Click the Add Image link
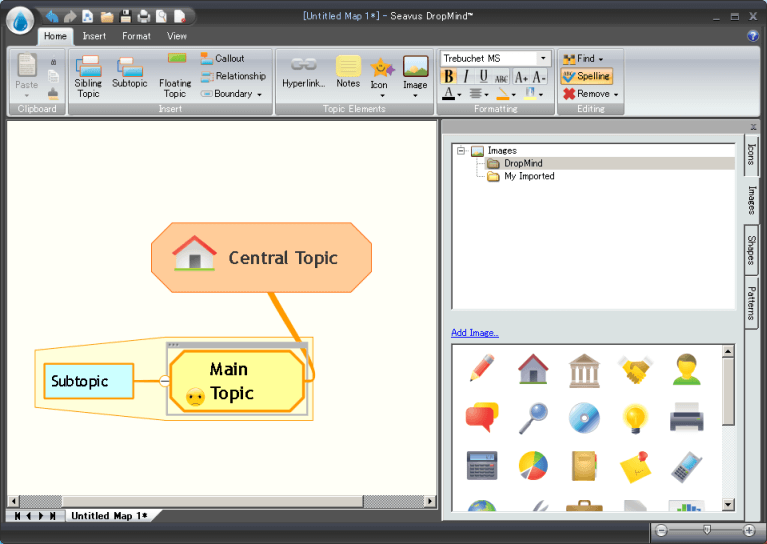767x544 pixels. [x=474, y=333]
